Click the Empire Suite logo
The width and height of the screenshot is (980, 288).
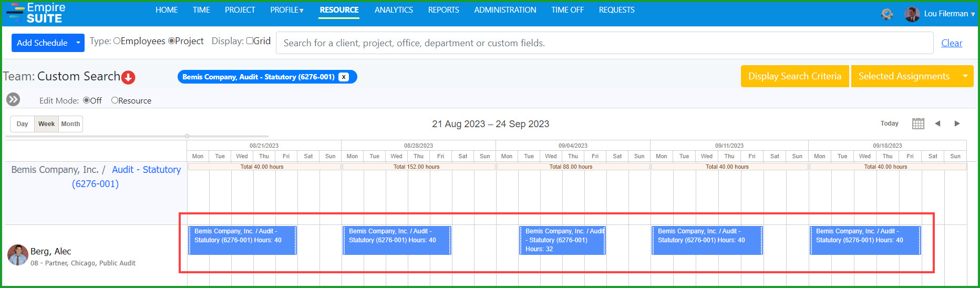click(x=36, y=13)
